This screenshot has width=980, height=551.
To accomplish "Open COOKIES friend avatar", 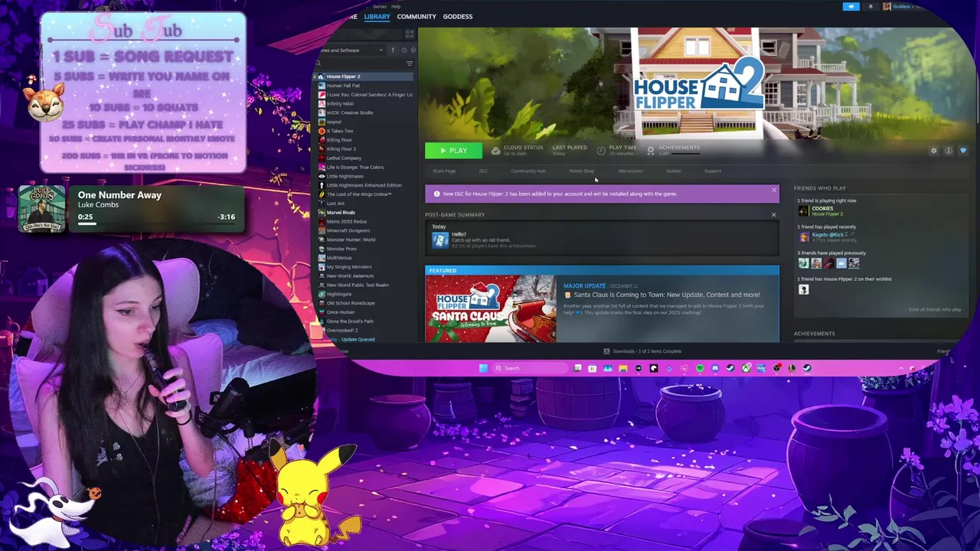I will point(803,211).
